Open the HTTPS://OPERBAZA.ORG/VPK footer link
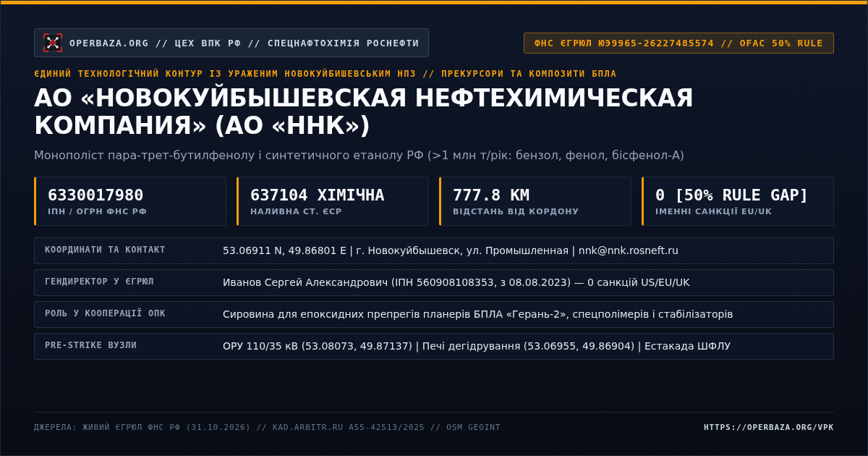Viewport: 868px width, 456px height. click(x=769, y=427)
